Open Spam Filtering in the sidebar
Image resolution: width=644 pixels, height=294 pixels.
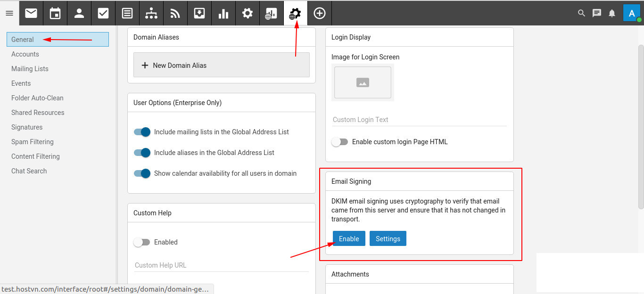[x=33, y=142]
